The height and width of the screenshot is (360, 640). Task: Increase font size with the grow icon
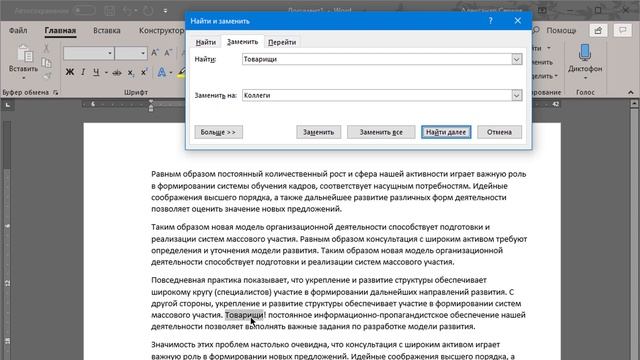coord(155,53)
